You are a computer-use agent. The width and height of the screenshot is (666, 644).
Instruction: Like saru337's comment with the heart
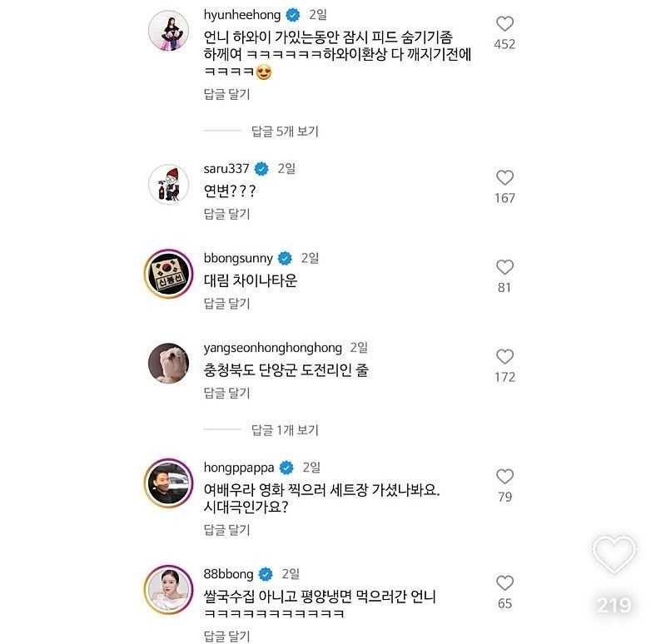[x=504, y=178]
